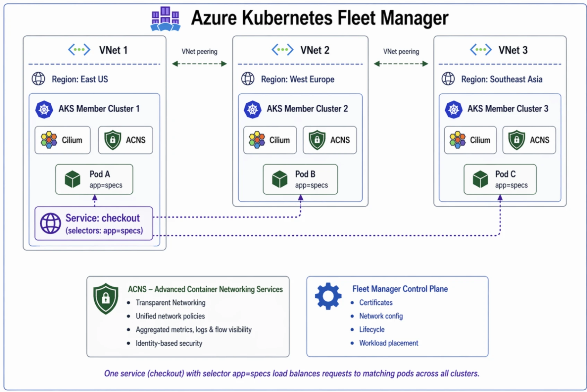Viewport: 587px width, 392px height.
Task: Click the Network config bullet
Action: 381,316
